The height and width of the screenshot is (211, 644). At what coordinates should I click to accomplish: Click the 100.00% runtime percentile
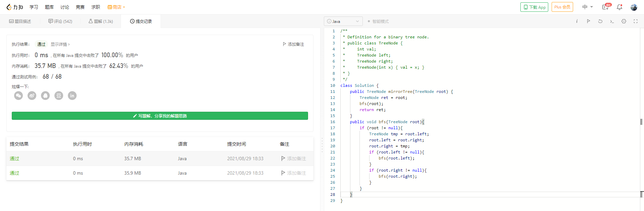click(x=112, y=55)
